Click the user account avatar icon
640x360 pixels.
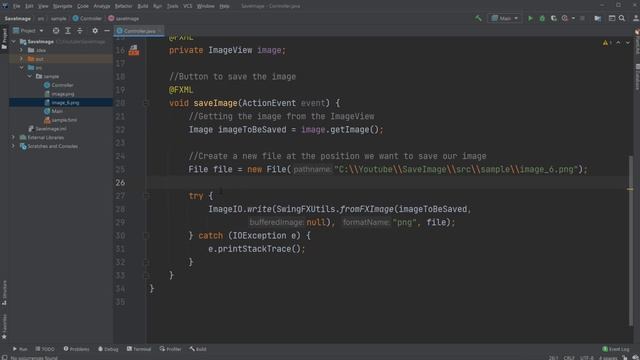coord(636,18)
